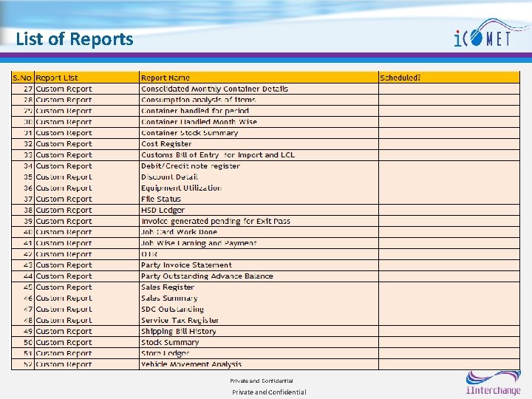Select the 'List of Reports' title
532x399 pixels.
click(75, 39)
